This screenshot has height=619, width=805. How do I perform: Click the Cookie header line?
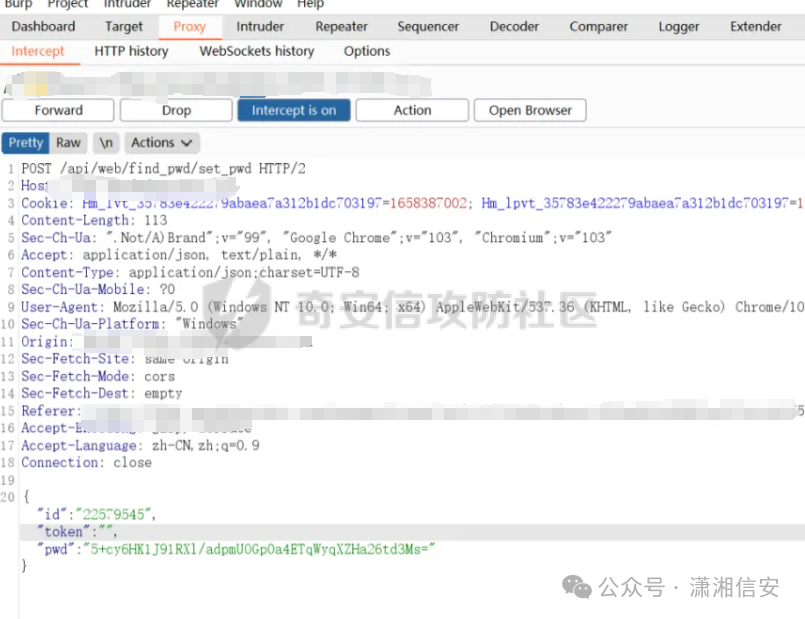pos(412,203)
